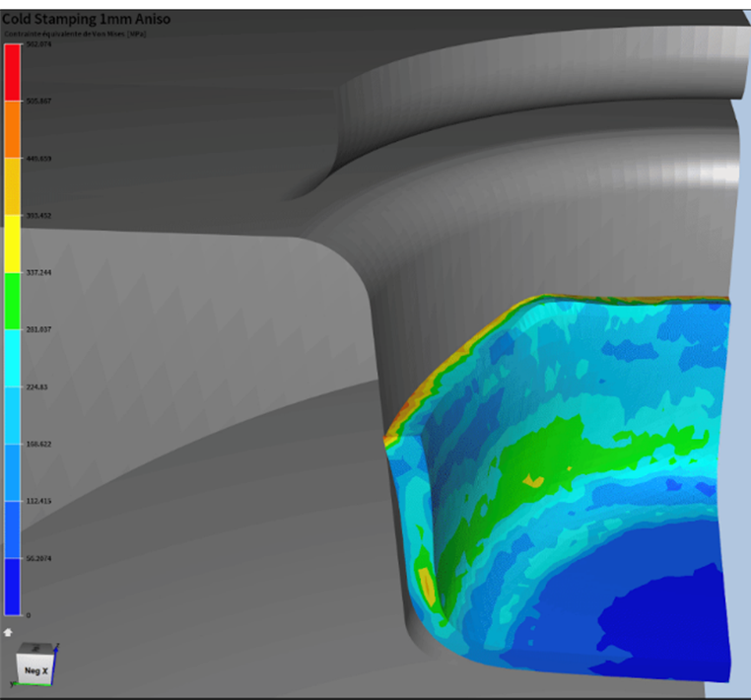Select the orange band in stress legend
Screen dimensions: 751x700
12,129
